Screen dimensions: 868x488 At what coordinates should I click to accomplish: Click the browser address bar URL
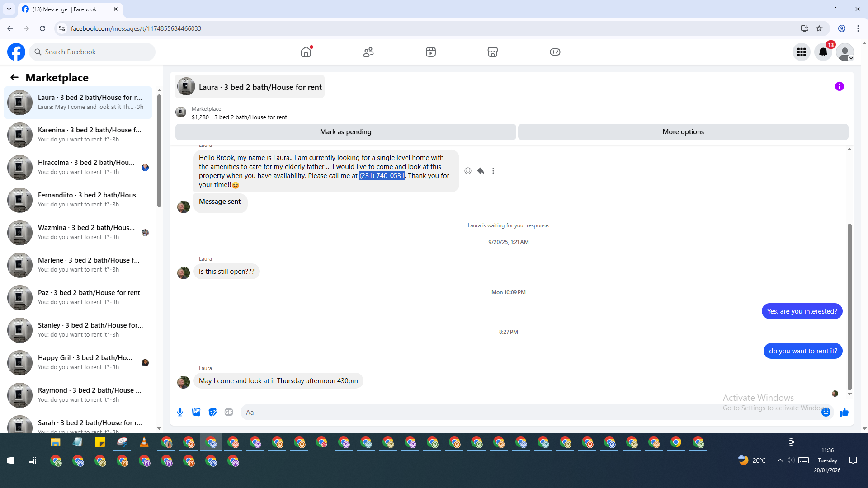coord(136,28)
